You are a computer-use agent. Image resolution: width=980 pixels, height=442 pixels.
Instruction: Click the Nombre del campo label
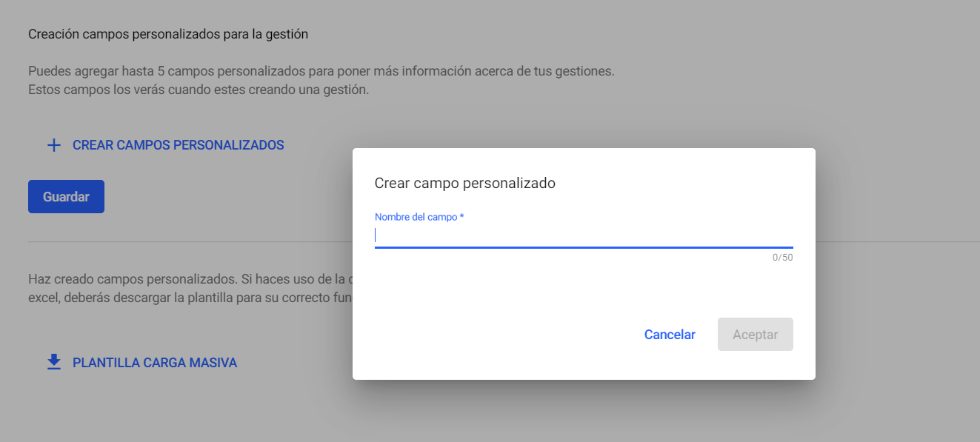419,216
